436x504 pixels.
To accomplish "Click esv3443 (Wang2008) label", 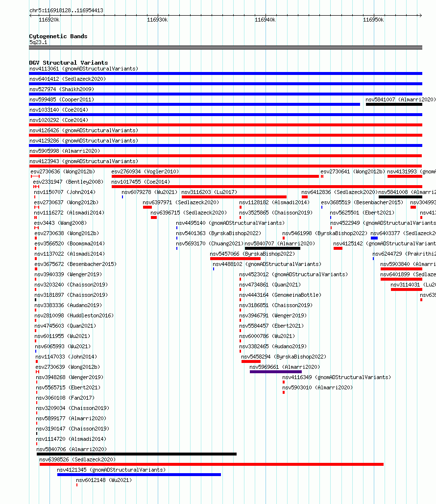I will 60,223.
